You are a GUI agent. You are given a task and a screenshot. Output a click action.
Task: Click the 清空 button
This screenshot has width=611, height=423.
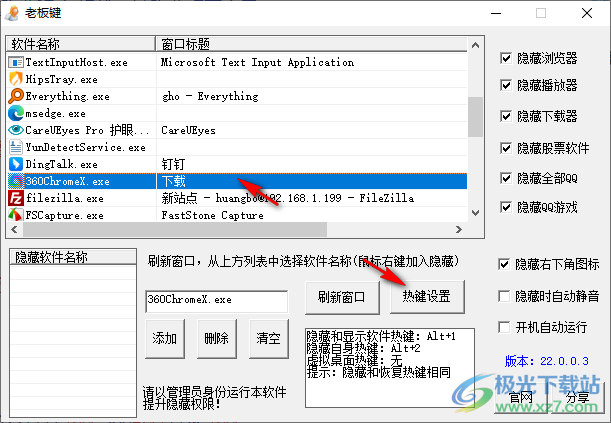[269, 338]
